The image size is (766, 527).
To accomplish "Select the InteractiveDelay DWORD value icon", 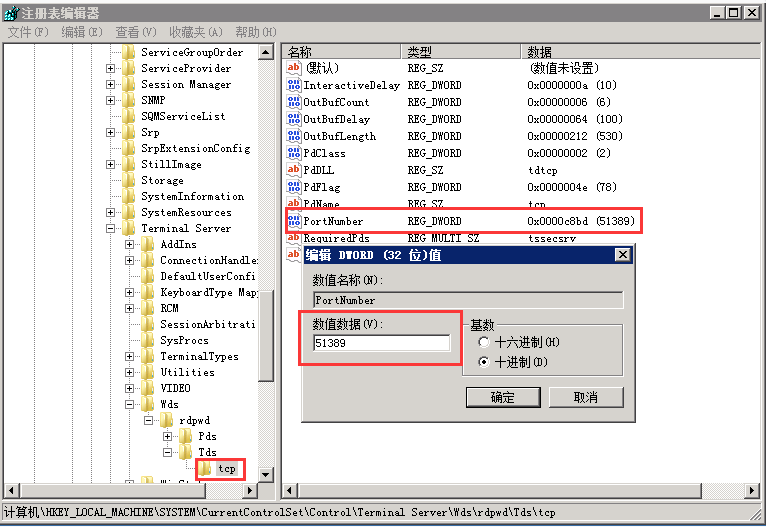I will coord(294,85).
